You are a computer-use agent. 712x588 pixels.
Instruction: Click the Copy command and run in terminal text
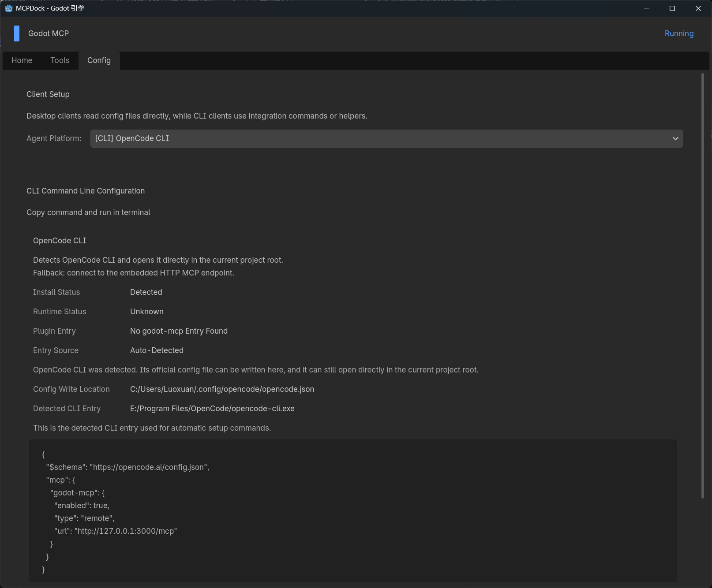pyautogui.click(x=88, y=212)
